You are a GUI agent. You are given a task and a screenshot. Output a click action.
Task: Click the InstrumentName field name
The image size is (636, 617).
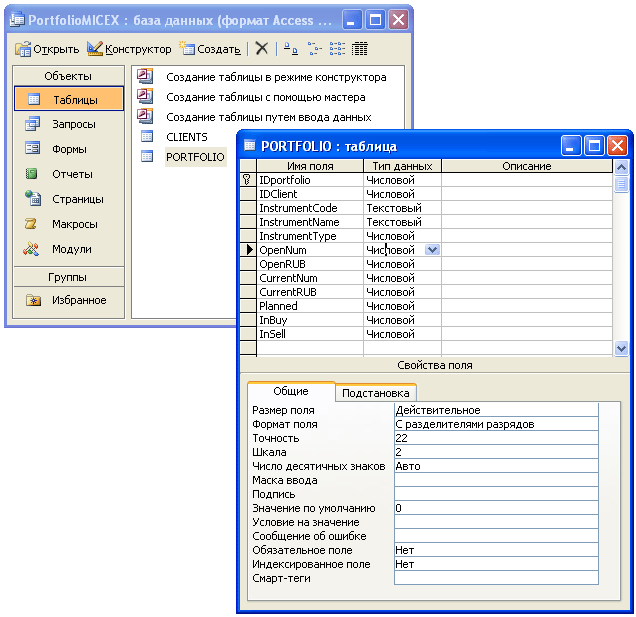pos(310,222)
